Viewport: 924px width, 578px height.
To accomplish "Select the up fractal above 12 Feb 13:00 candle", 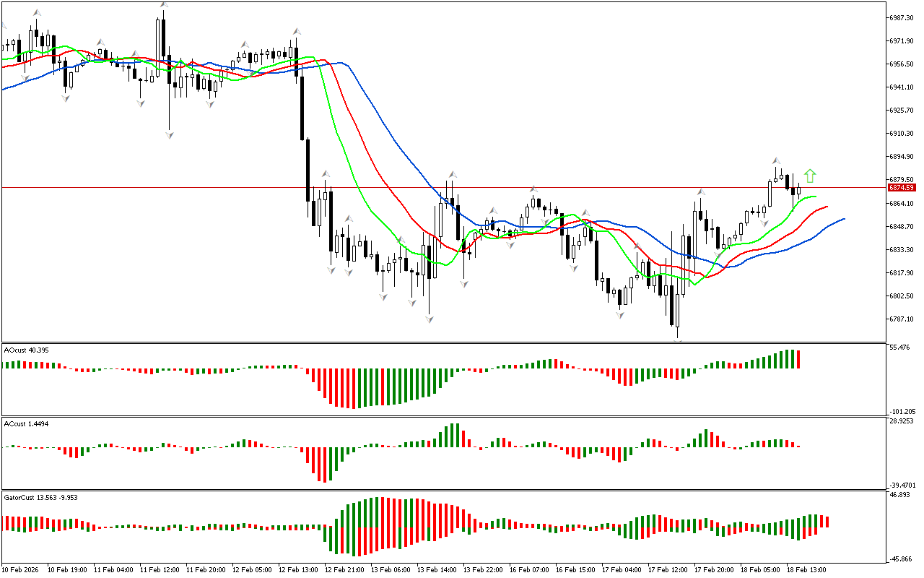I will [296, 32].
